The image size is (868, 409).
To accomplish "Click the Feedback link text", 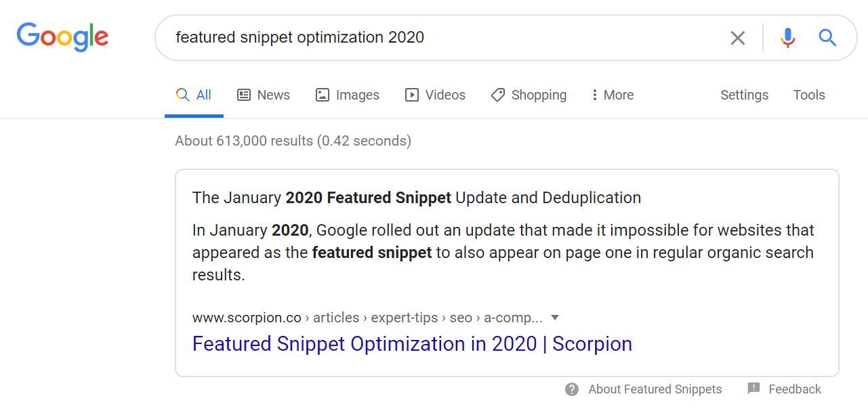I will pyautogui.click(x=795, y=389).
